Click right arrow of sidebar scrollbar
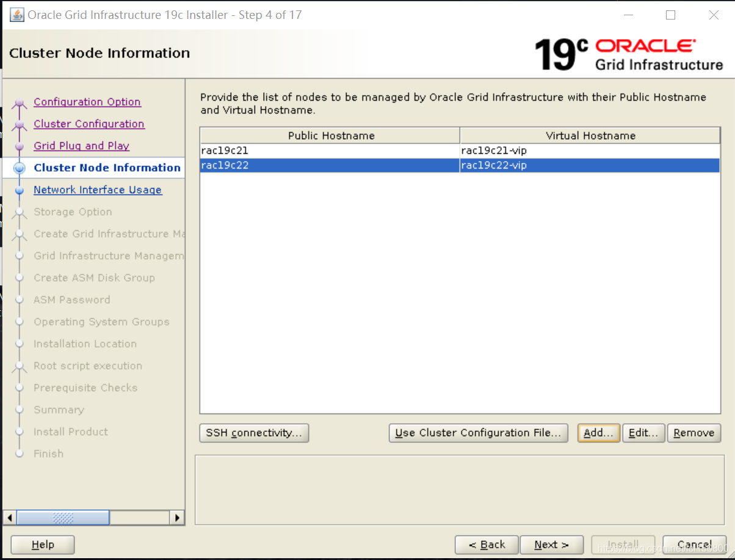 tap(177, 518)
